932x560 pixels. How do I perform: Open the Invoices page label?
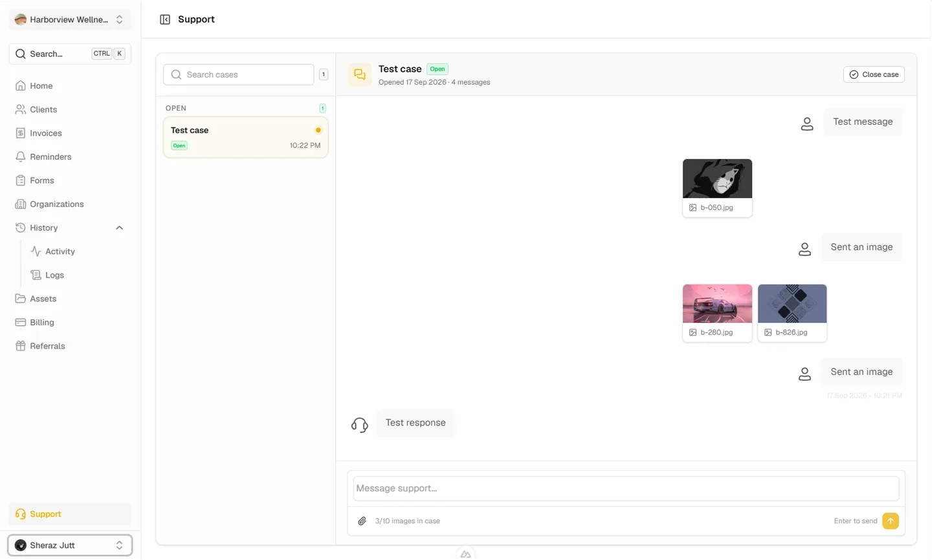[46, 133]
